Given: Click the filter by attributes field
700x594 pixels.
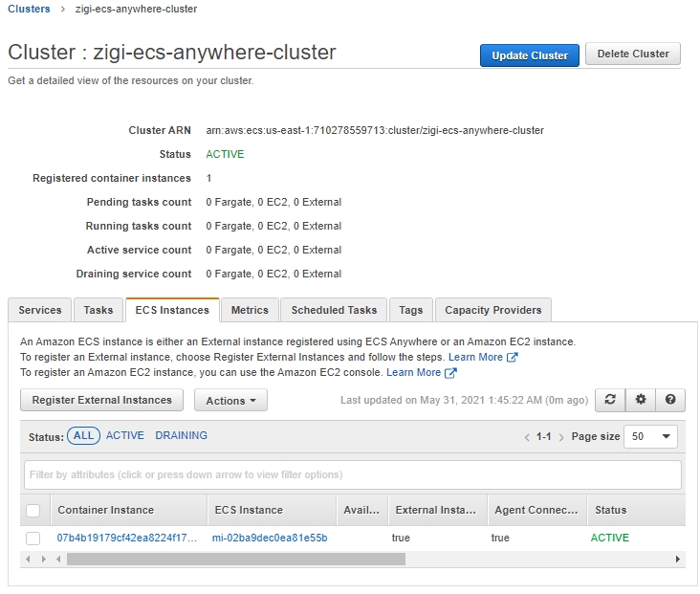Looking at the screenshot, I should tap(353, 474).
